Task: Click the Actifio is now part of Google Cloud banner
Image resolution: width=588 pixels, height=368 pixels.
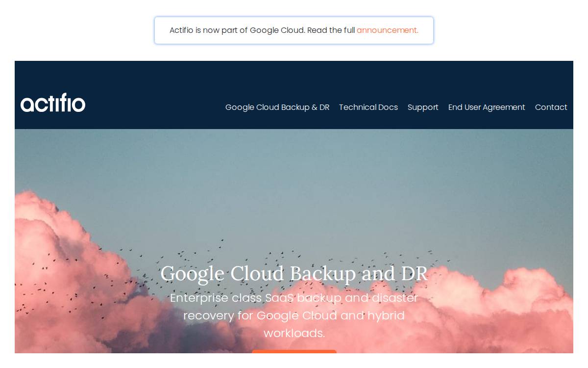Action: pyautogui.click(x=294, y=30)
